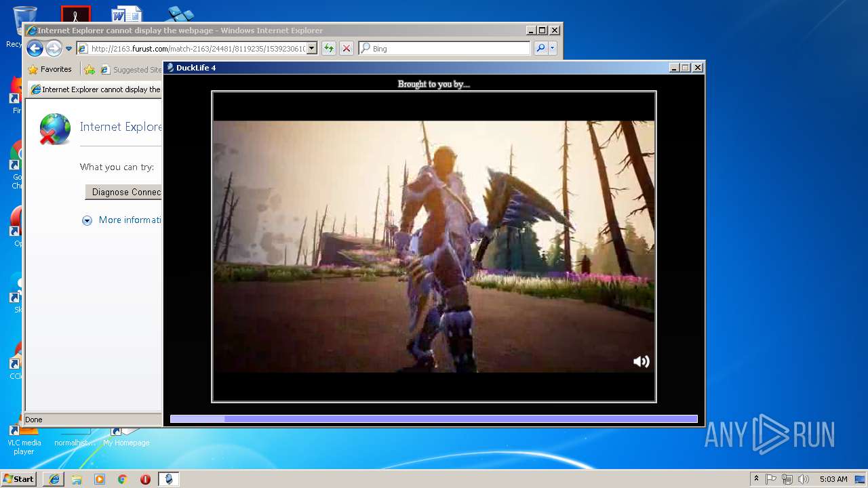Launch Opera from the taskbar
This screenshot has height=488, width=868.
(x=145, y=479)
